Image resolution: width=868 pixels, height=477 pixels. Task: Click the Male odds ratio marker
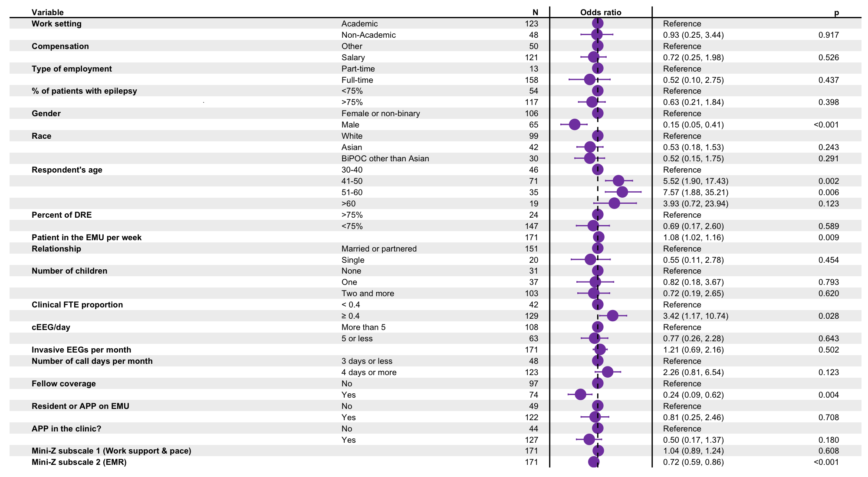point(574,124)
